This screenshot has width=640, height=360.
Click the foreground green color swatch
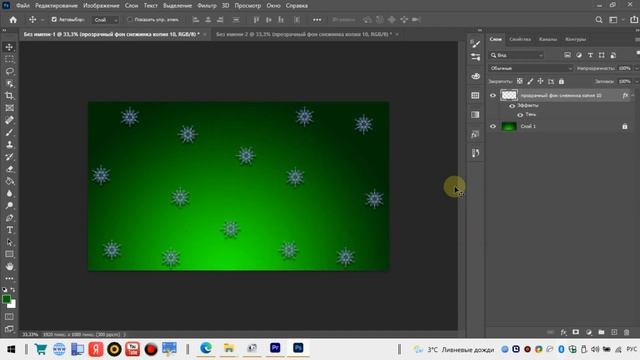click(6, 299)
